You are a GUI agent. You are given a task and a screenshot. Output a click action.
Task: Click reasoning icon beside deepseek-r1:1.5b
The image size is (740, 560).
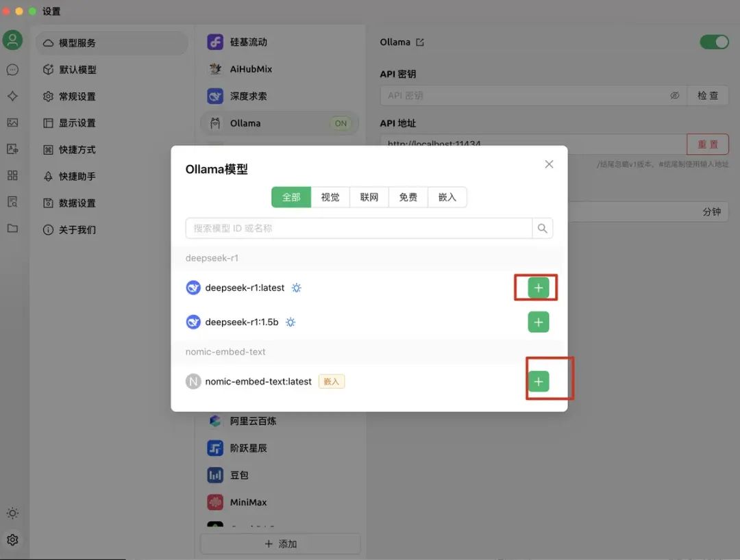[291, 322]
